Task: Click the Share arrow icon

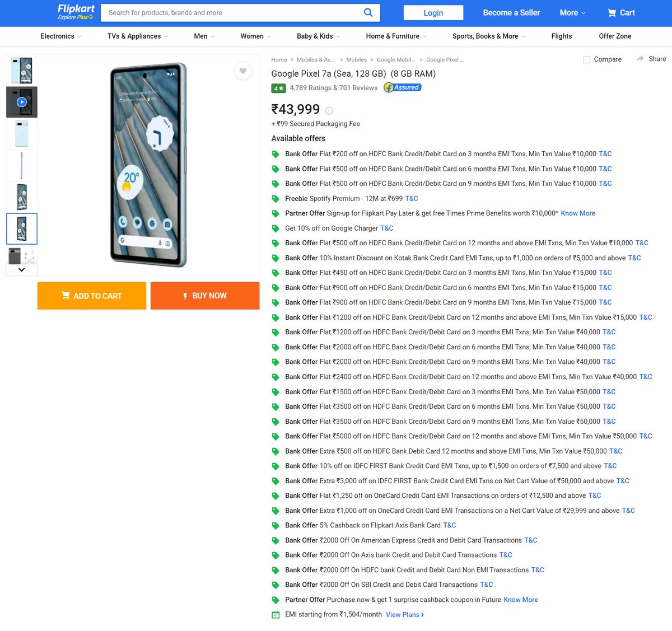Action: tap(640, 59)
